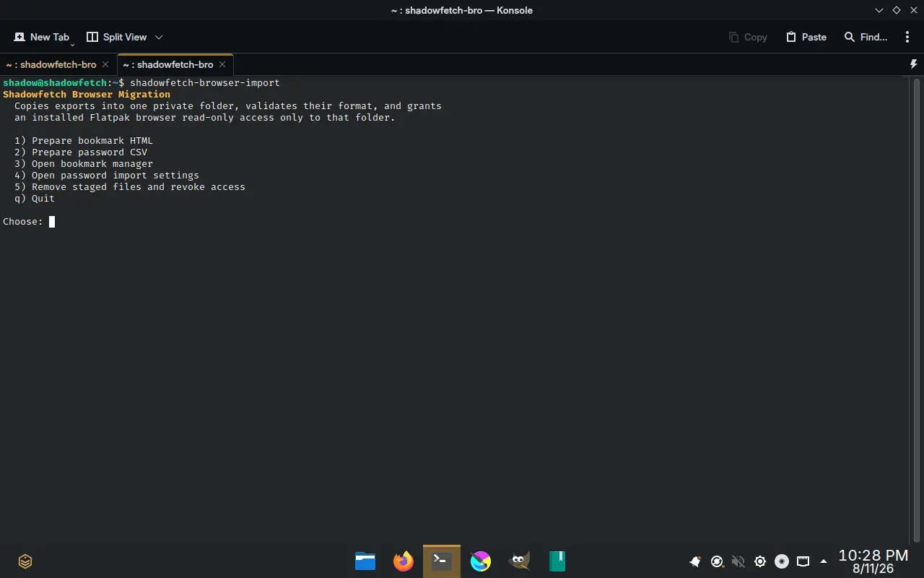Open a New Tab in Konsole

[x=41, y=37]
